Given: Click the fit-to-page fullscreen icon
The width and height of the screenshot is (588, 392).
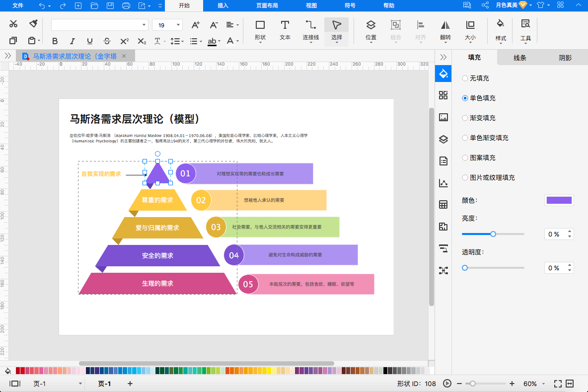Looking at the screenshot, I should [558, 384].
